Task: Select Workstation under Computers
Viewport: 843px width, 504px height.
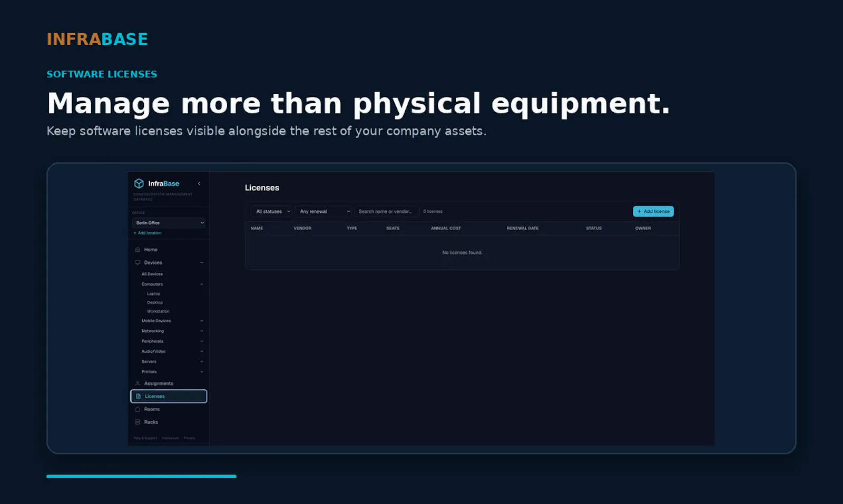Action: (158, 311)
